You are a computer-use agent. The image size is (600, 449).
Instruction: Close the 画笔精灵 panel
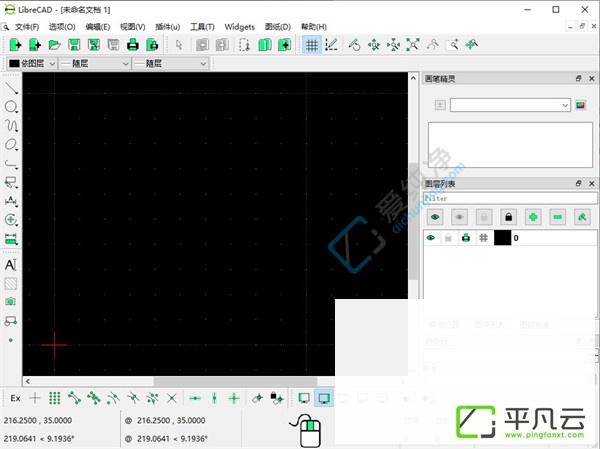(x=592, y=78)
